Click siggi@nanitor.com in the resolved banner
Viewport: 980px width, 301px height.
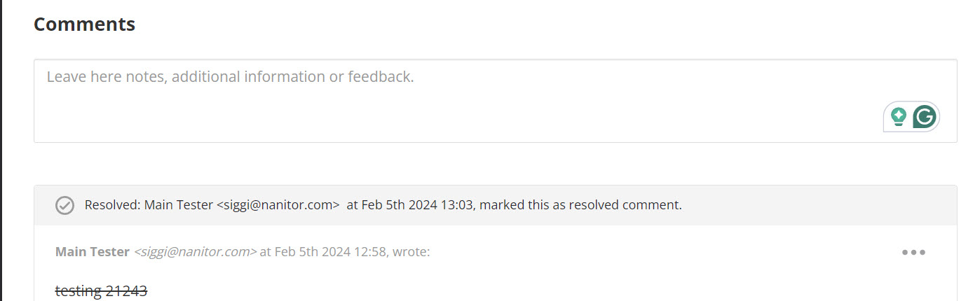coord(278,205)
